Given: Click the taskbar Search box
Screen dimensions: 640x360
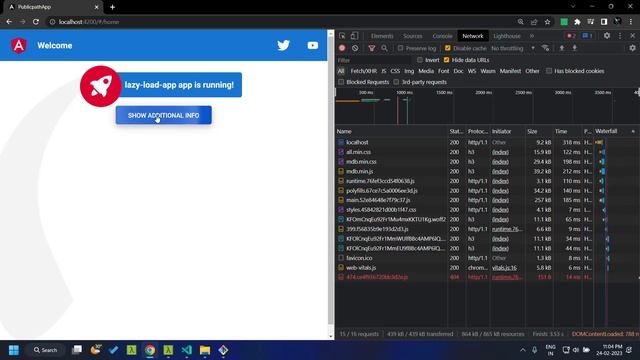Looking at the screenshot, I should (46, 350).
